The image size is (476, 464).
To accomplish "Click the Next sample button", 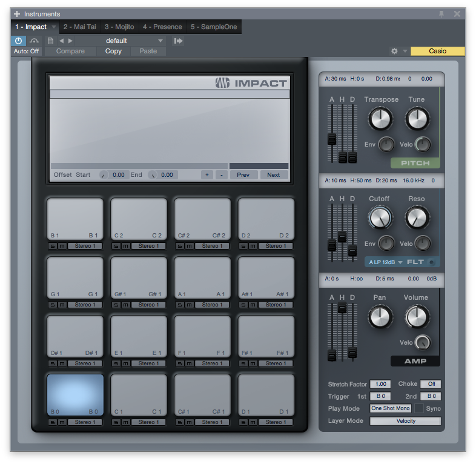I will pos(274,174).
